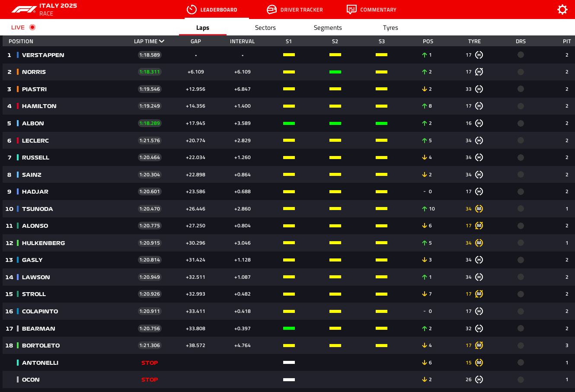Click the medium tyre icon in Stroll's row

click(479, 294)
